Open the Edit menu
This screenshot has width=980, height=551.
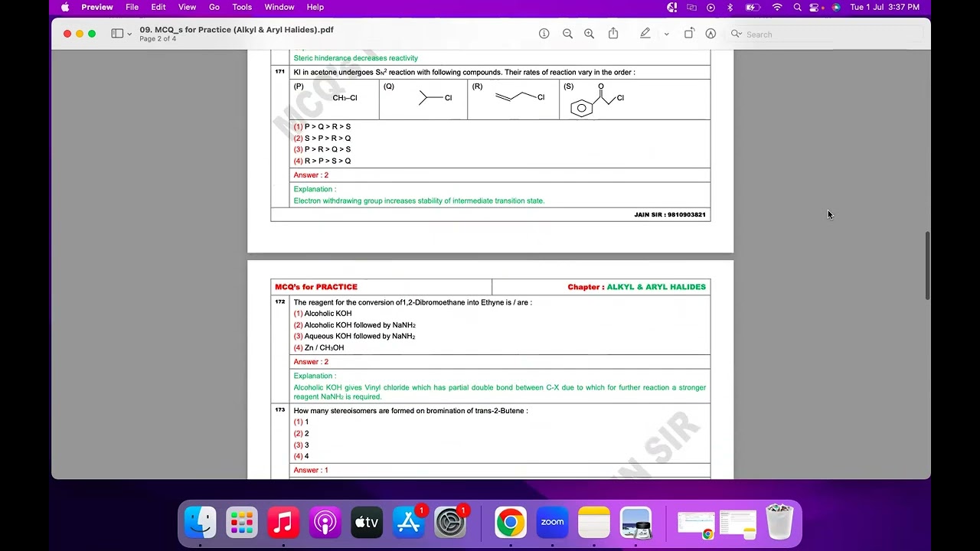click(158, 7)
